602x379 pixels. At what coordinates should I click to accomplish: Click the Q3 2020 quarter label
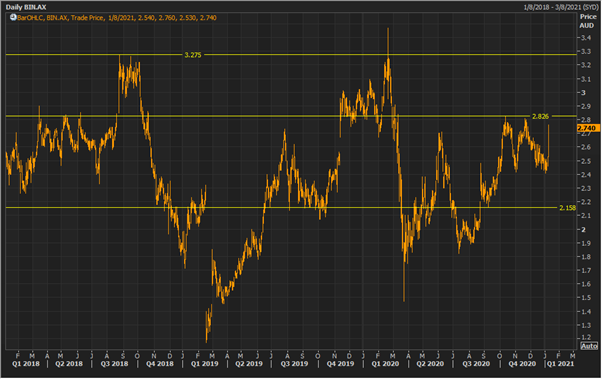[x=476, y=364]
